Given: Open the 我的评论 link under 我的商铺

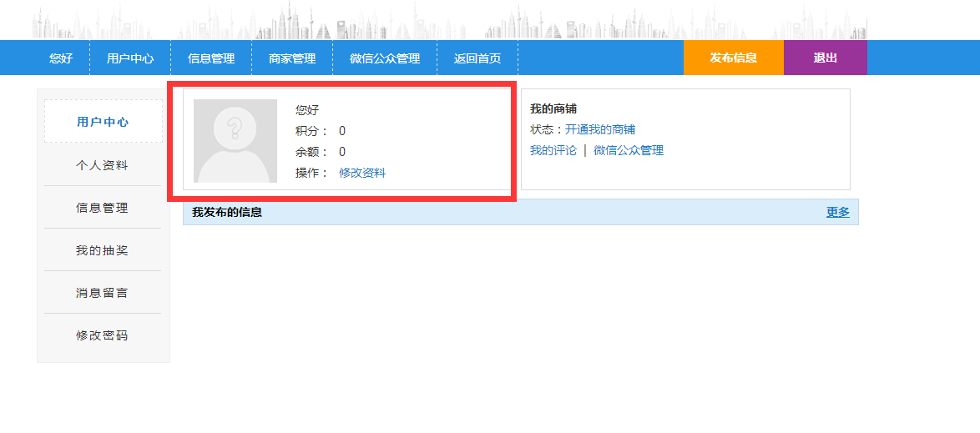Looking at the screenshot, I should (553, 150).
